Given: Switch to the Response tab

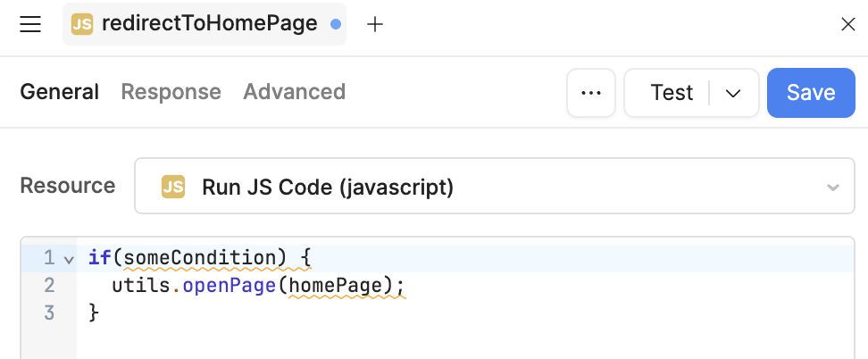Looking at the screenshot, I should click(x=171, y=92).
